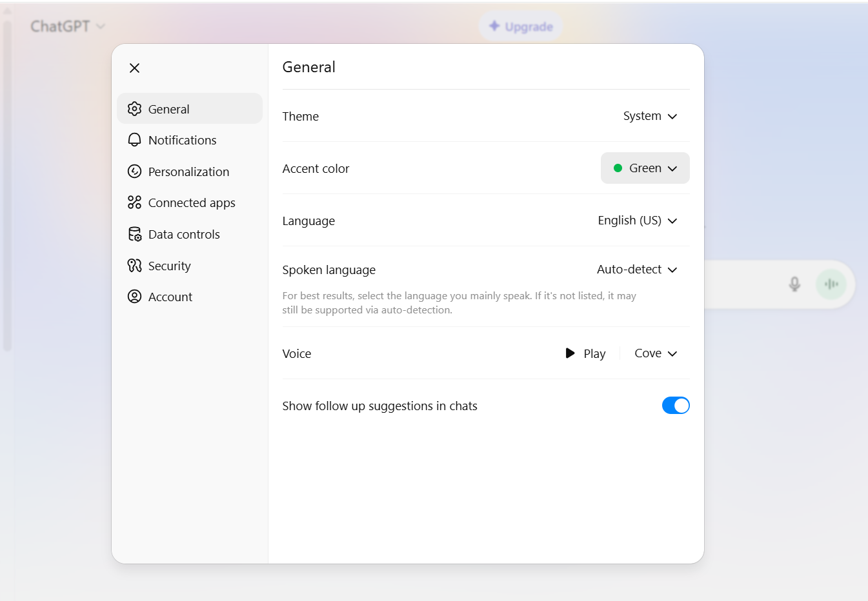Click the Security sidebar icon
The width and height of the screenshot is (868, 601).
coord(134,266)
